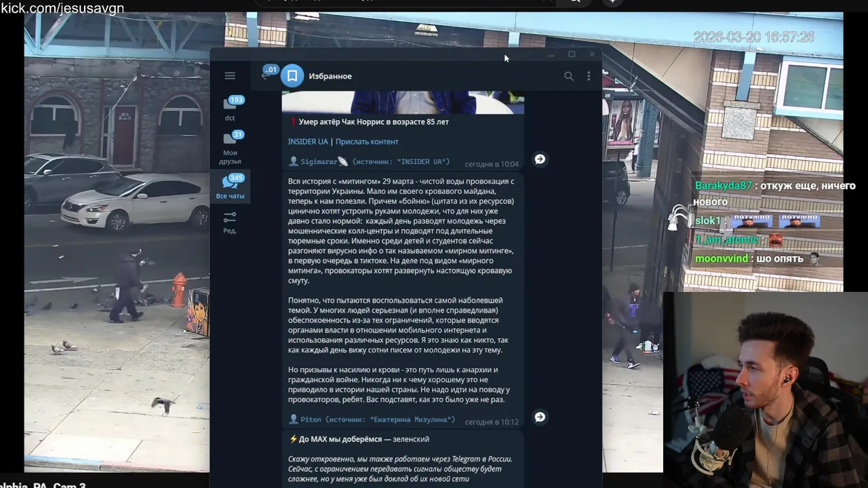The image size is (868, 488).
Task: Close the Telegram window
Action: click(592, 54)
